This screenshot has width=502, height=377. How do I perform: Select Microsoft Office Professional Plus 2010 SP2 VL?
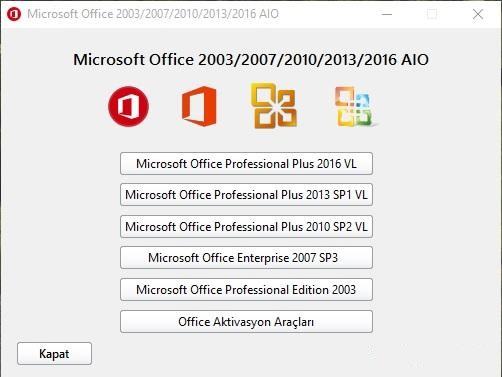click(x=246, y=227)
